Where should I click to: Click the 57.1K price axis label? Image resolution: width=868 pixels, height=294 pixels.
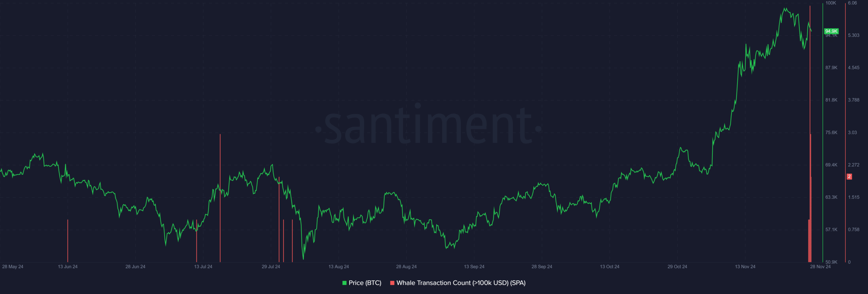click(831, 230)
